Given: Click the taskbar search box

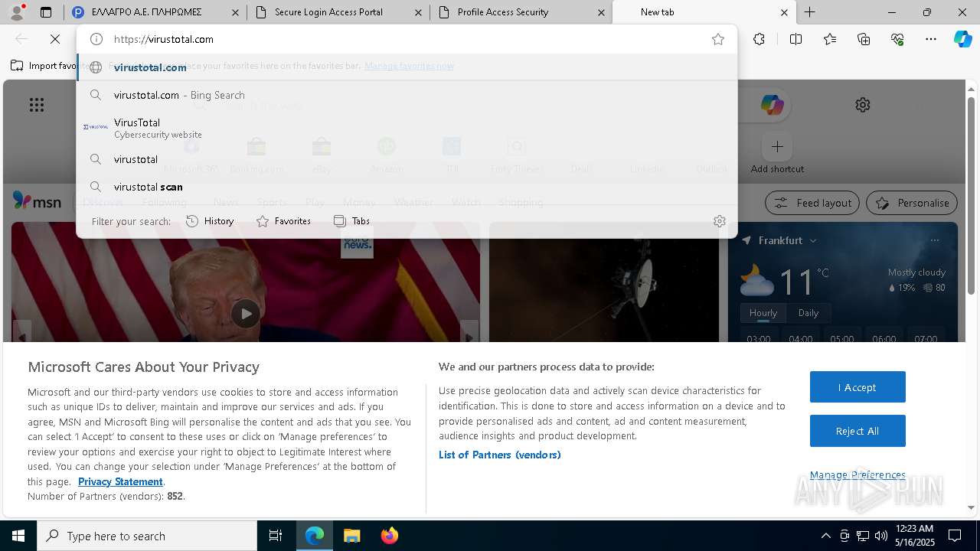Looking at the screenshot, I should [x=147, y=536].
